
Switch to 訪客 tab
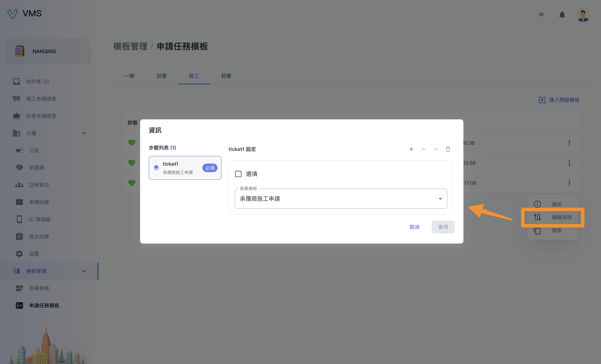coord(161,76)
